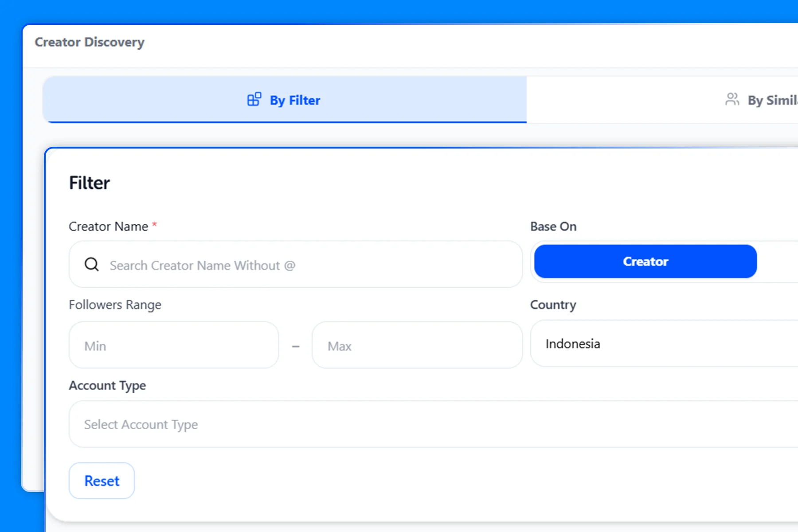Open the By Similar tab

(x=662, y=100)
